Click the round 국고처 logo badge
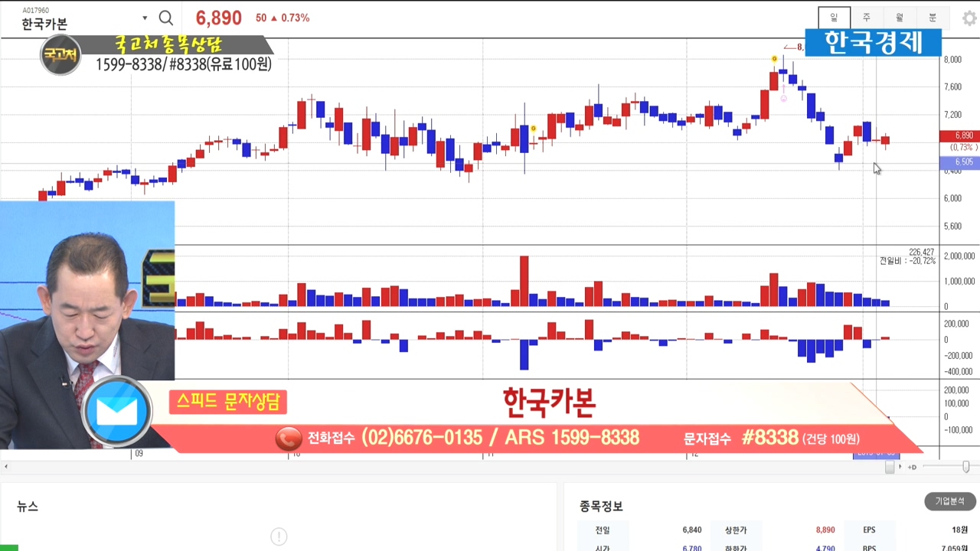 pos(60,55)
